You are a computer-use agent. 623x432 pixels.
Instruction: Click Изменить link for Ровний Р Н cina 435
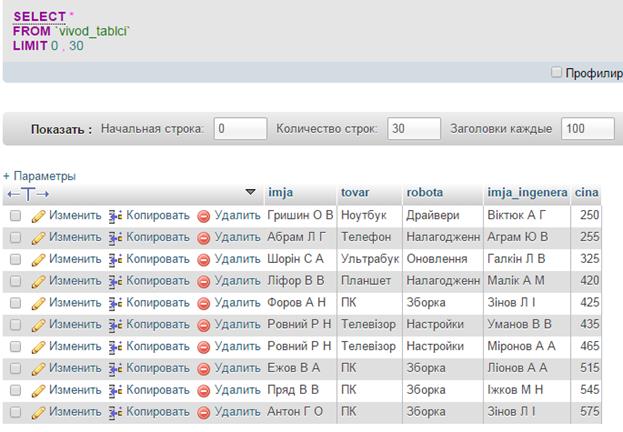75,324
